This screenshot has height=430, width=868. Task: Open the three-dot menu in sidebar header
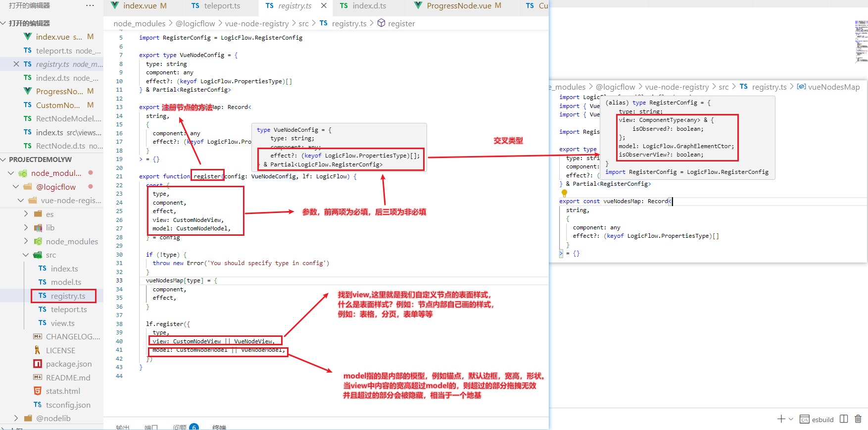click(90, 5)
